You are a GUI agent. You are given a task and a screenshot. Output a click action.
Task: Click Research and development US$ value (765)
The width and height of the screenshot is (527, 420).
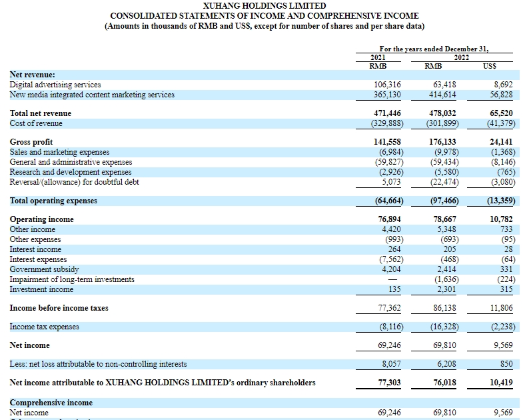(506, 172)
